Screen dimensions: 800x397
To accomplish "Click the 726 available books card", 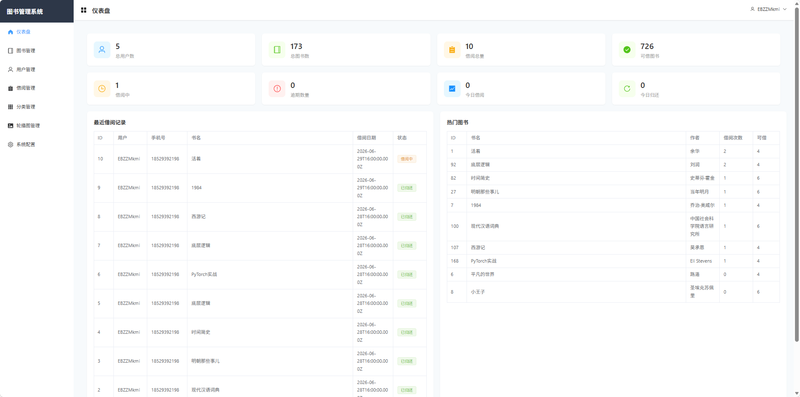I will pos(696,49).
